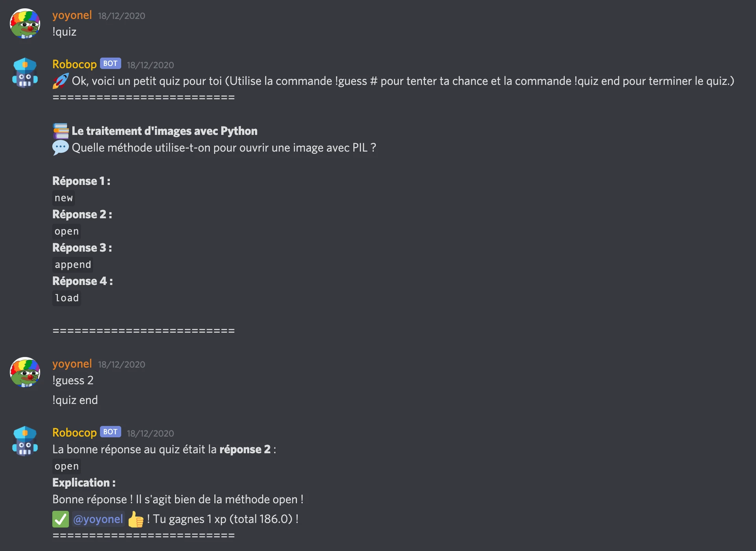Click the green checkmark emoji in the result
This screenshot has height=551, width=756.
point(60,519)
